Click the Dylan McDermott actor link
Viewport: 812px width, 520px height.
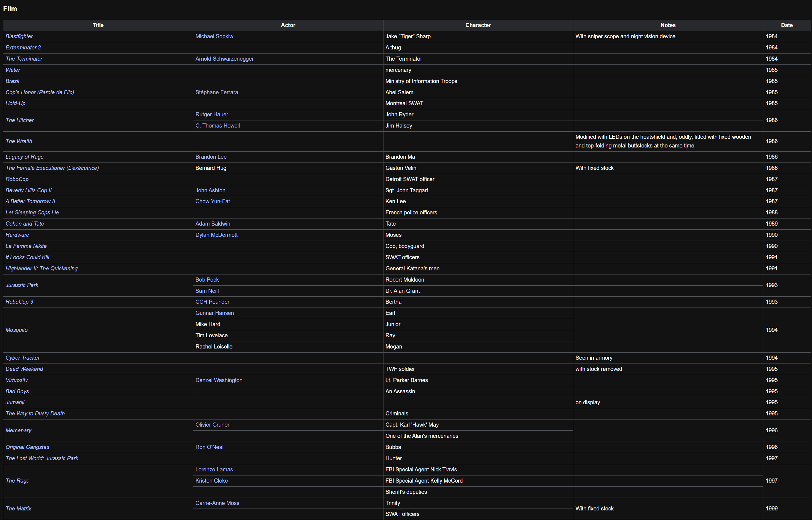[216, 235]
